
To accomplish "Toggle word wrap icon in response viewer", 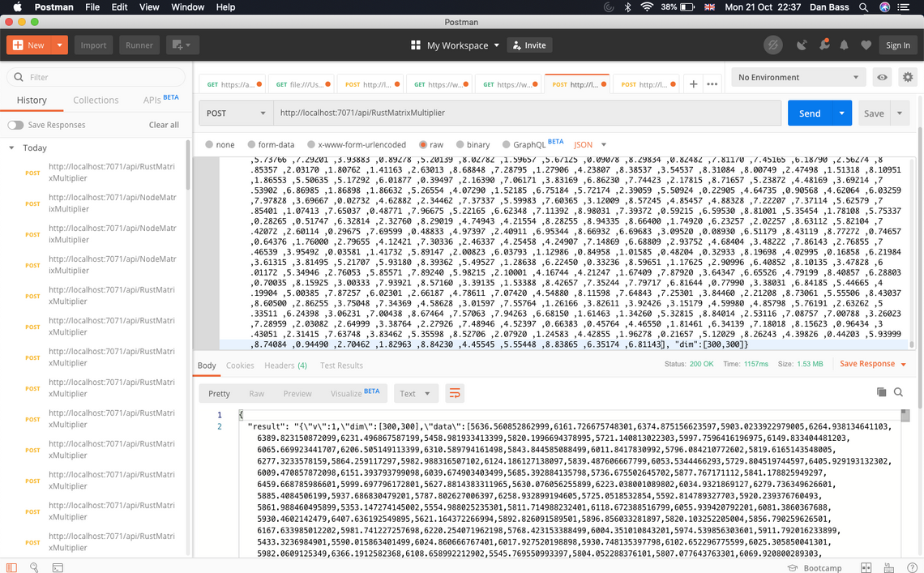I will click(455, 393).
